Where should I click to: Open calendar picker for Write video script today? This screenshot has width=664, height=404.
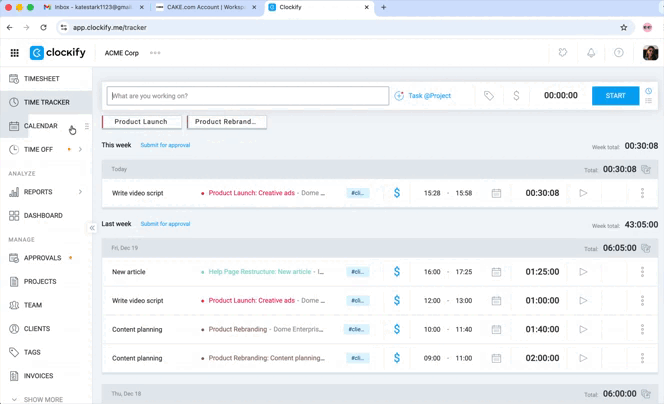point(496,193)
